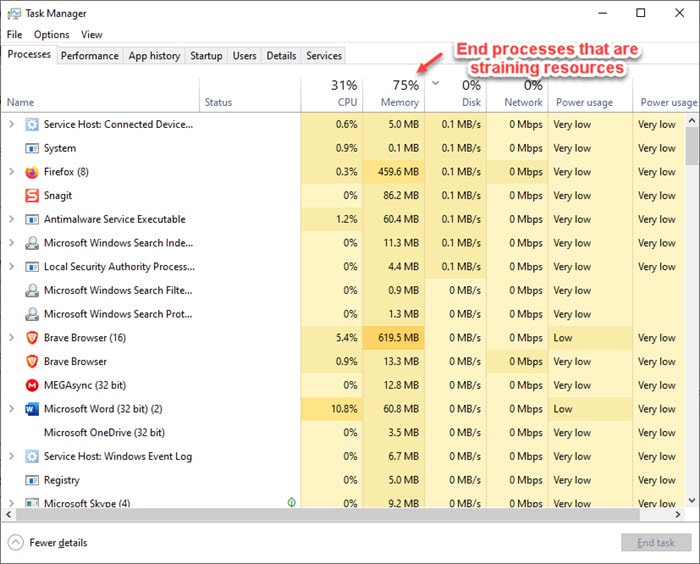Viewport: 700px width, 564px height.
Task: Click Snagit 86.2 MB memory value
Action: 400,196
